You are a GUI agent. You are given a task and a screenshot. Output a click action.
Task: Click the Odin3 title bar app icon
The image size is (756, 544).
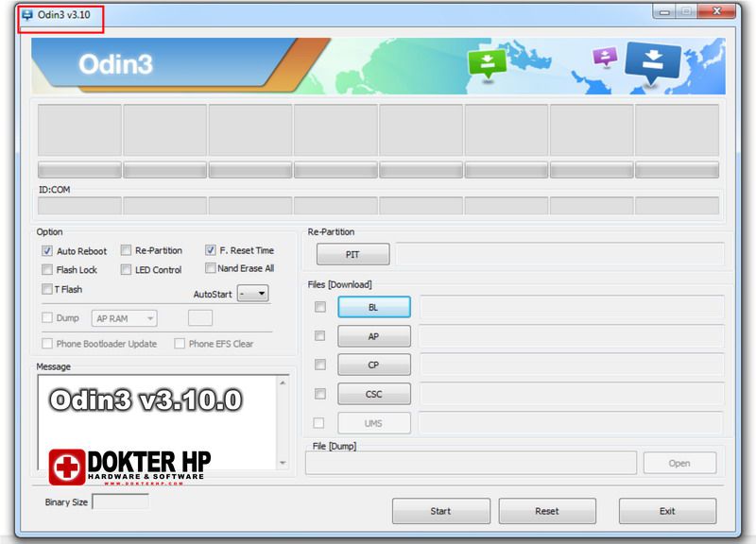pos(27,15)
